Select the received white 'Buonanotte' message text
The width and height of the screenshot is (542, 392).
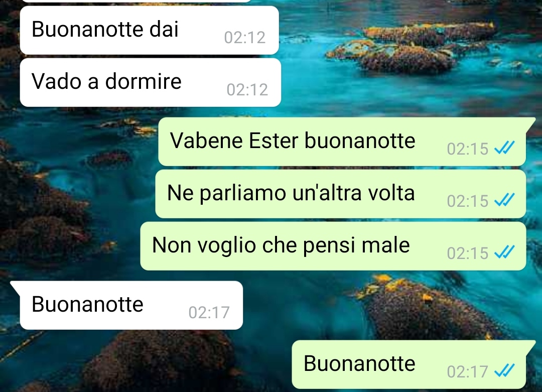click(x=87, y=304)
